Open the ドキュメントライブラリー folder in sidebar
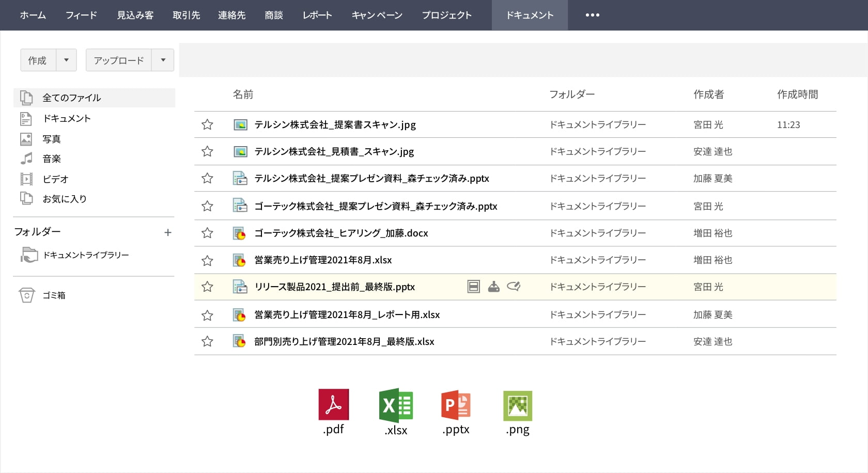The height and width of the screenshot is (473, 868). pyautogui.click(x=86, y=255)
